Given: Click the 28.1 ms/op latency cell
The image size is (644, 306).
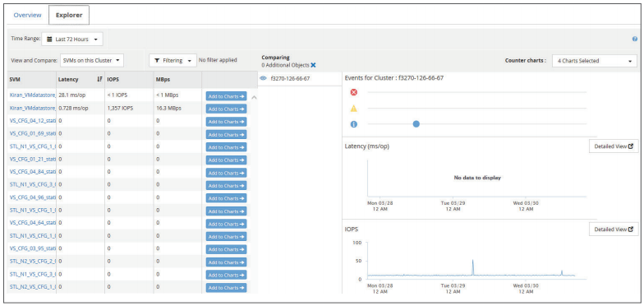Looking at the screenshot, I should [x=72, y=95].
